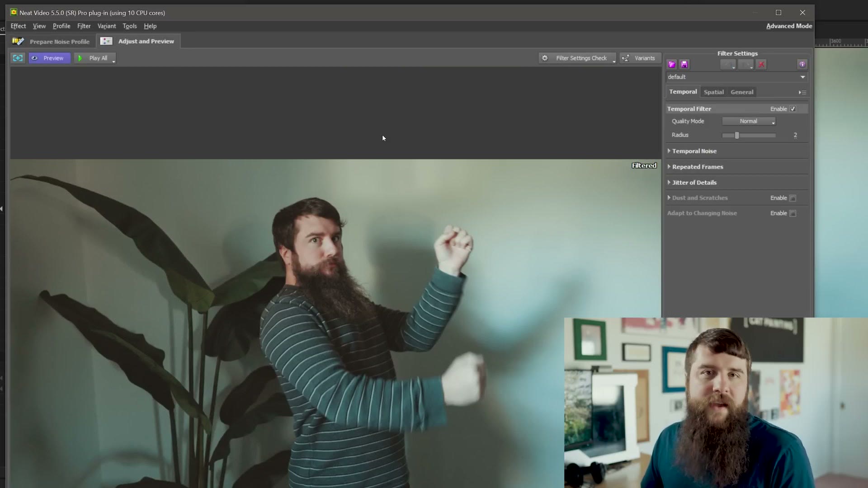Click the filtered preview image of the man
Viewport: 868px width, 488px height.
335,323
